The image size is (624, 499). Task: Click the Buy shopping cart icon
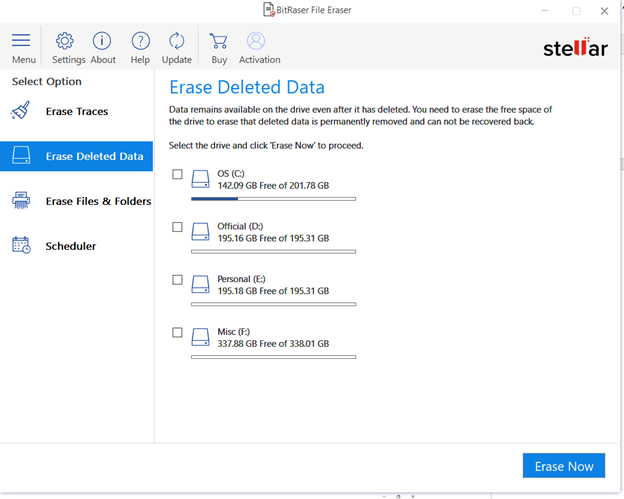click(x=218, y=41)
